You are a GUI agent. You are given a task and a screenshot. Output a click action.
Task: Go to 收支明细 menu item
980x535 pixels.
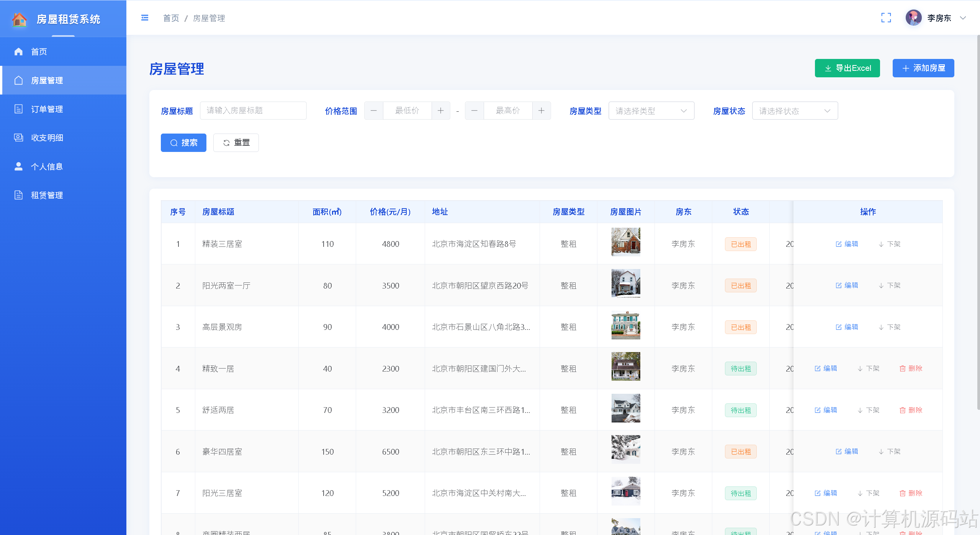[x=47, y=138]
